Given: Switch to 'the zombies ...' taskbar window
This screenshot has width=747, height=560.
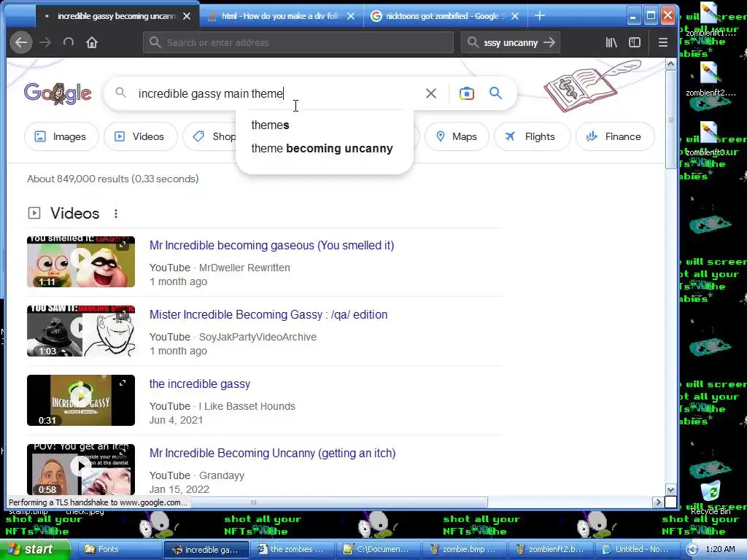Looking at the screenshot, I should (292, 549).
